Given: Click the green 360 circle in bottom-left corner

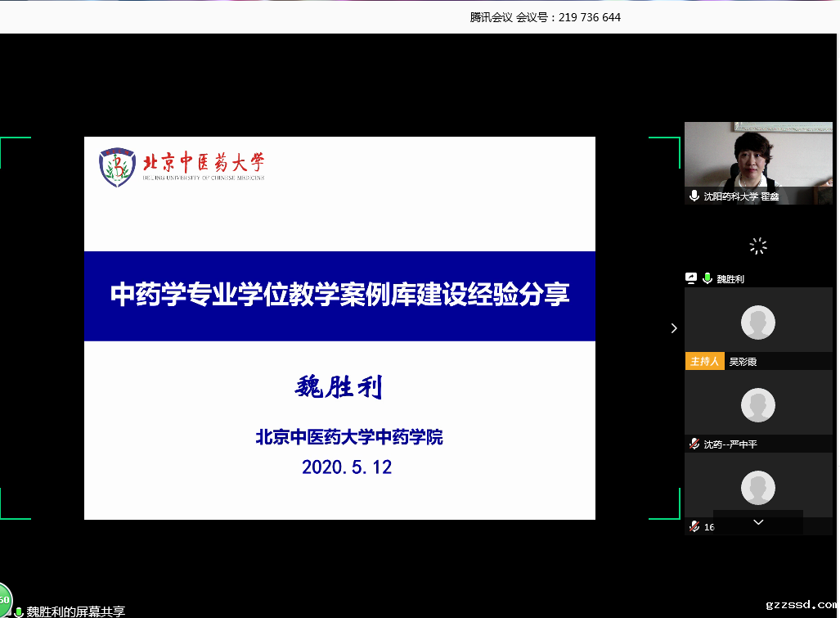Looking at the screenshot, I should click(4, 600).
